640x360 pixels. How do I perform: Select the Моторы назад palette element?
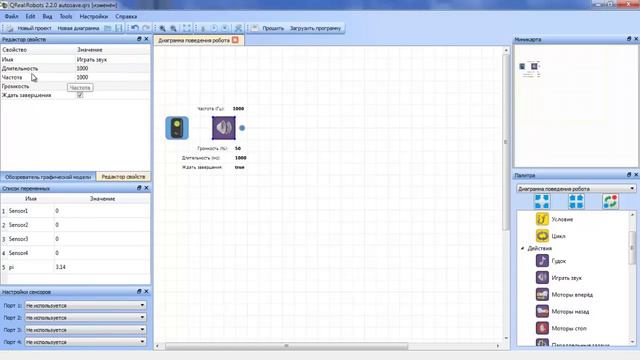click(562, 311)
